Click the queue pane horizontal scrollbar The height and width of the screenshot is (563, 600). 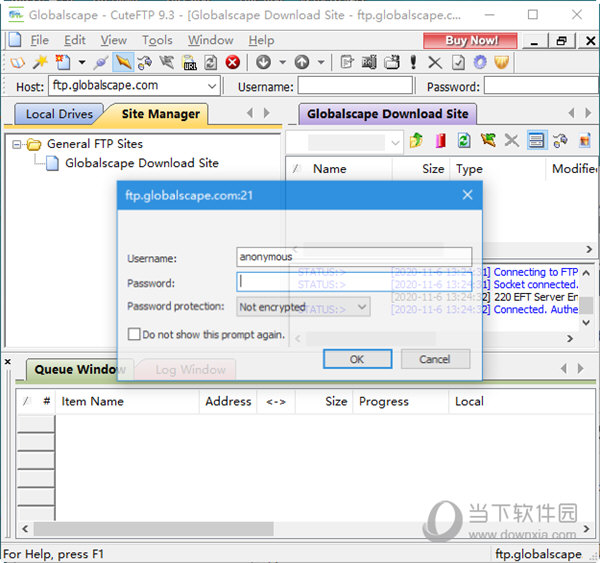(x=153, y=529)
